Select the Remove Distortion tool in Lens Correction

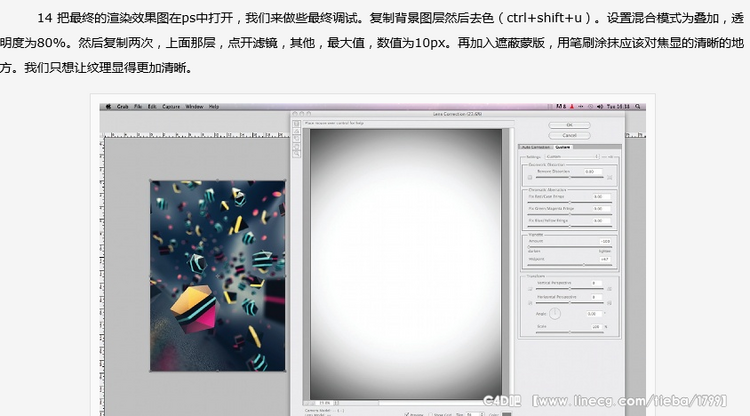coord(296,124)
